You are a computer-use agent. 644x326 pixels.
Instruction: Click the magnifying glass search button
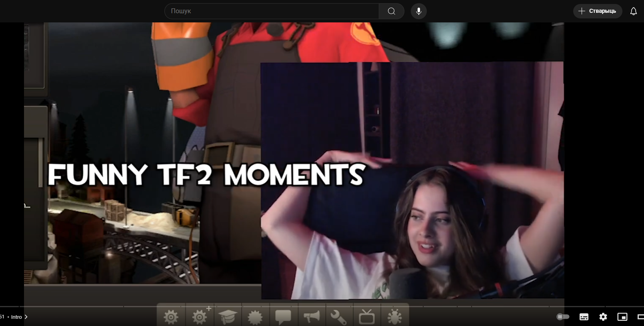[392, 11]
